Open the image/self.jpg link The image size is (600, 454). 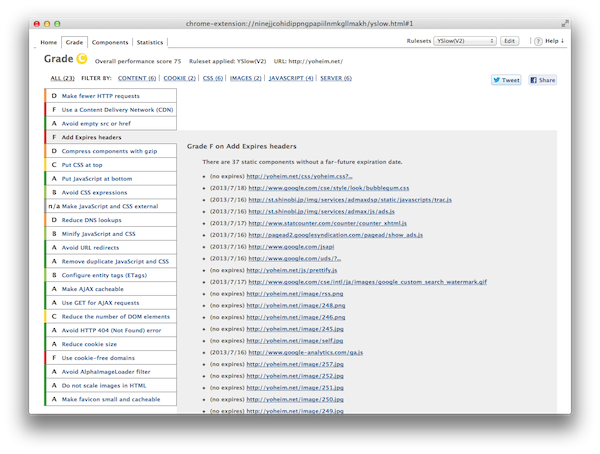click(295, 341)
